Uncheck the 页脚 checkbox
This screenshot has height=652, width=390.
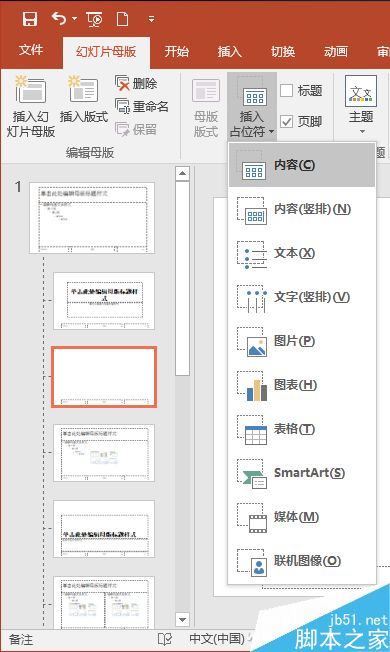point(286,121)
